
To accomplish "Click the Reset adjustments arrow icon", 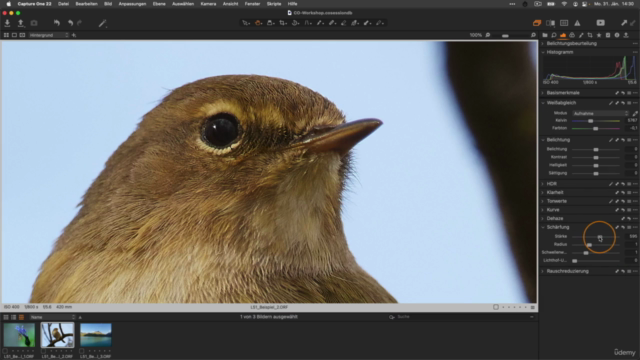I will [x=57, y=23].
